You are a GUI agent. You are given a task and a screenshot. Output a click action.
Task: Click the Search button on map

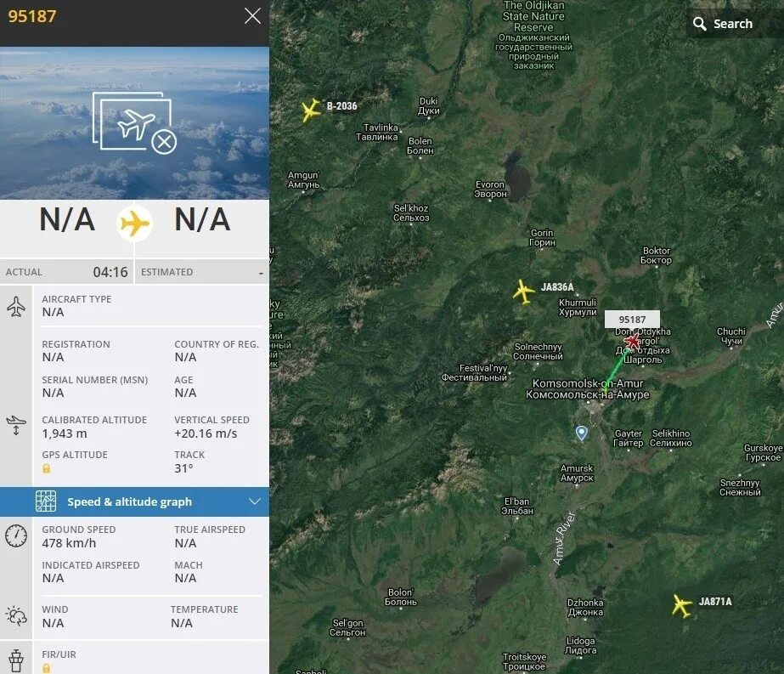click(x=723, y=24)
